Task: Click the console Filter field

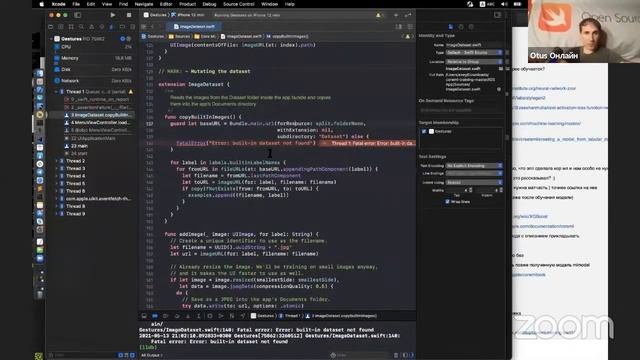Action: 361,355
